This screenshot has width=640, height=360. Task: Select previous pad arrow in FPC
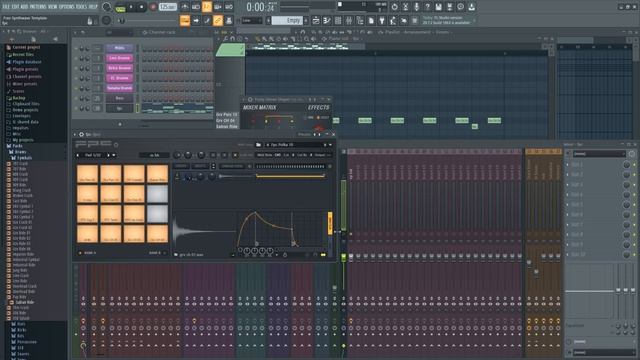click(78, 155)
